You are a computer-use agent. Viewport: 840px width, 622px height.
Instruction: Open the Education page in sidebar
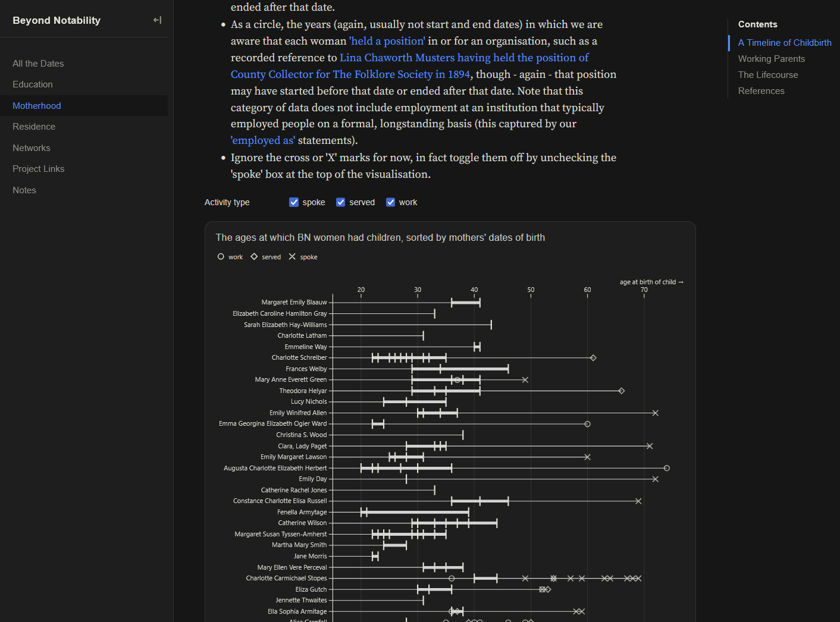[x=33, y=84]
